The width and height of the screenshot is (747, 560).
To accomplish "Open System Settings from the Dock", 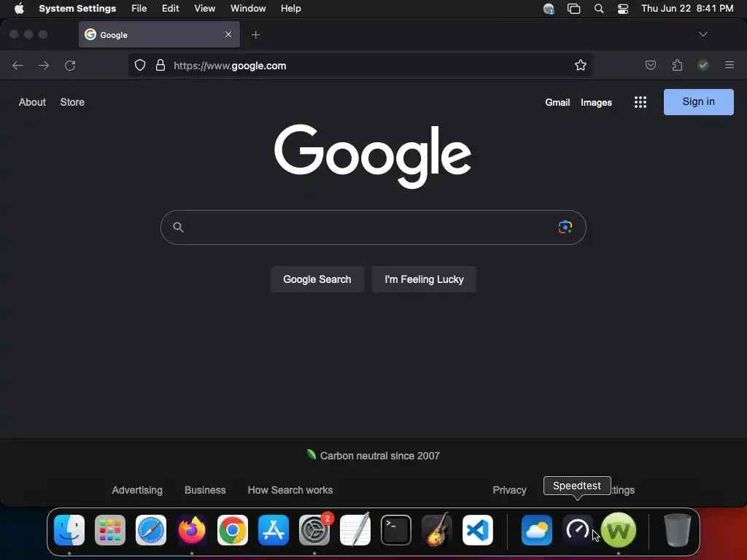I will pos(314,530).
